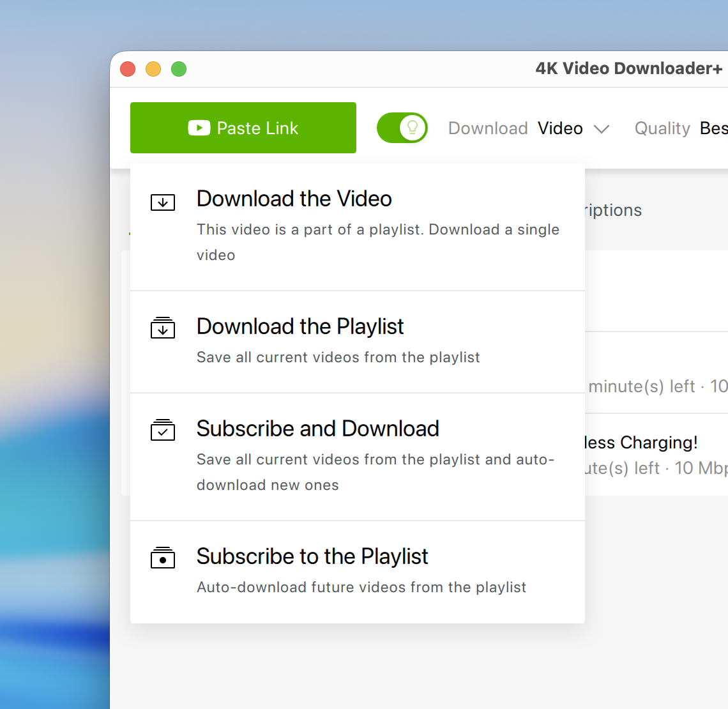Click 'Save all current videos from the playlist'
This screenshot has height=709, width=728.
tap(338, 357)
